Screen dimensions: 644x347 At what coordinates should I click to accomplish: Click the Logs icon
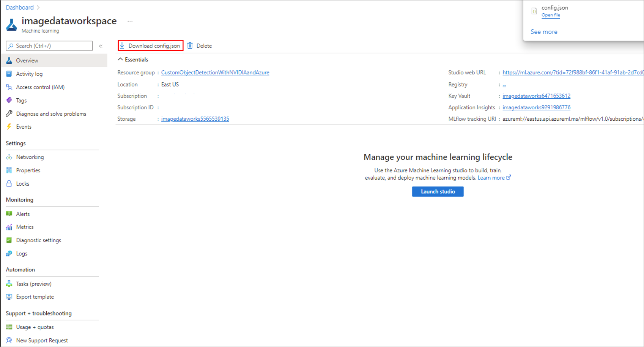pos(9,253)
